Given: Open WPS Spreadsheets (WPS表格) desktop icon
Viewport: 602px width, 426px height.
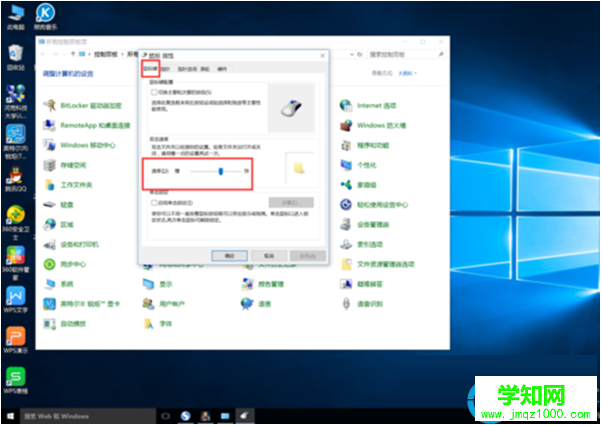Looking at the screenshot, I should click(16, 381).
